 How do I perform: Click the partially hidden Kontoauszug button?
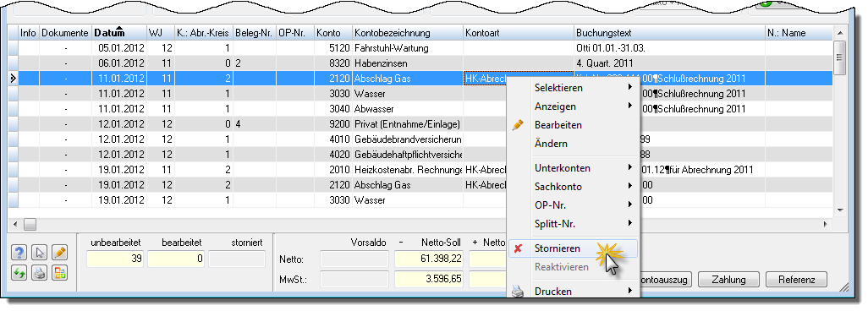tap(666, 280)
